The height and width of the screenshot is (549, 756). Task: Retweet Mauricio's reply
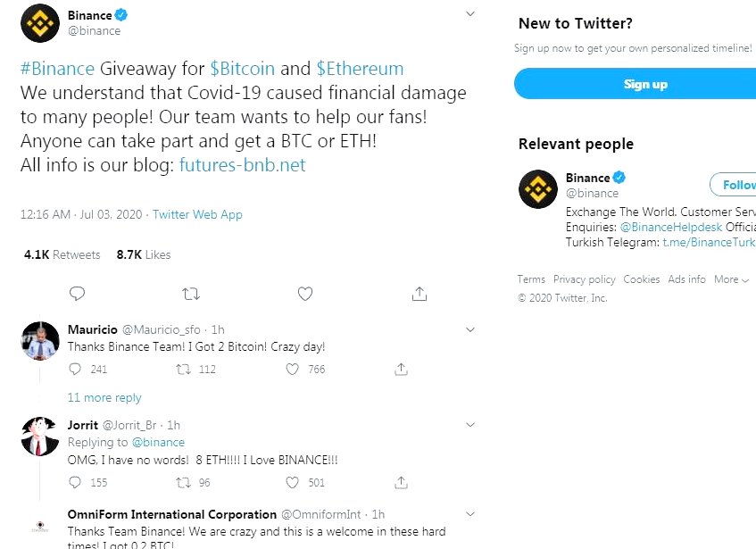coord(183,369)
